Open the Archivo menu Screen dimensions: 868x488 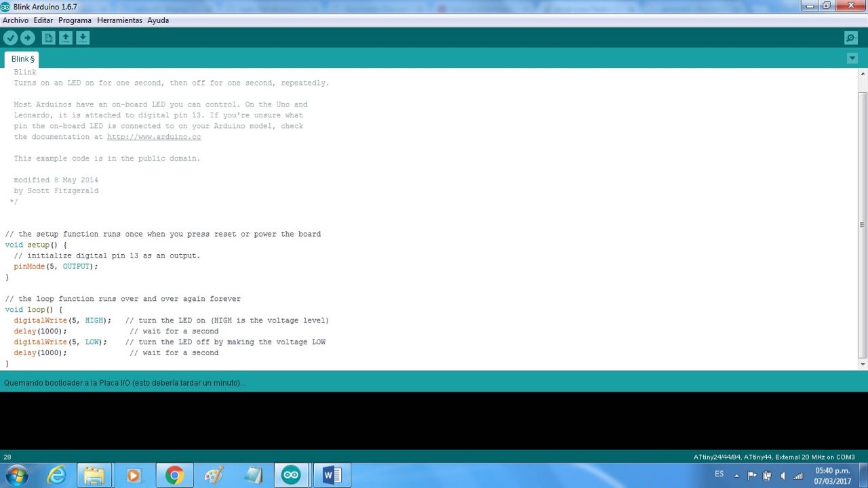pos(16,20)
